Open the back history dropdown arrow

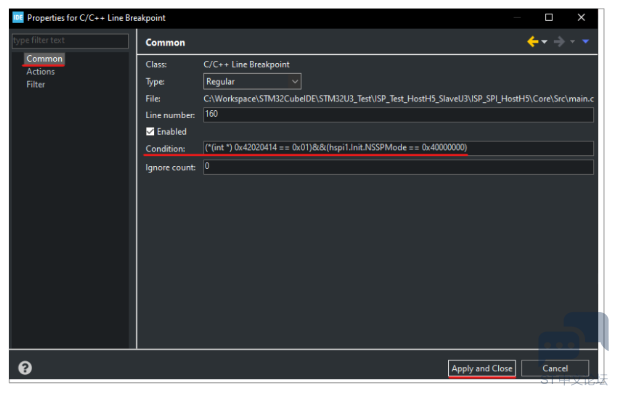544,42
